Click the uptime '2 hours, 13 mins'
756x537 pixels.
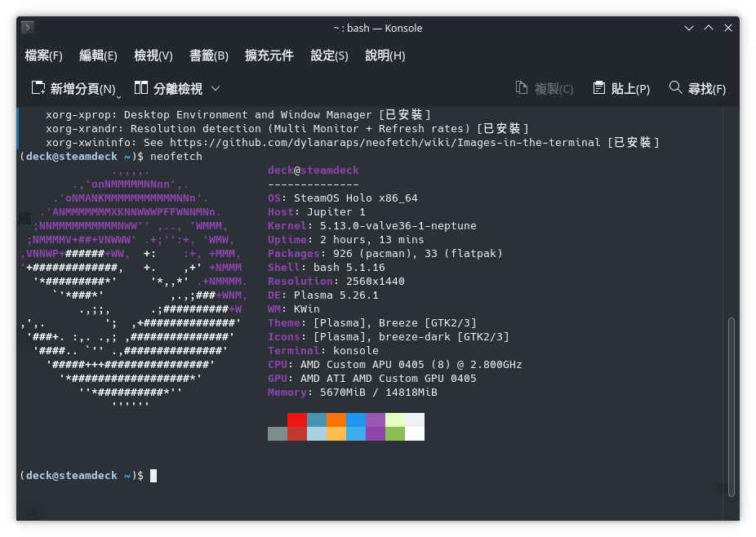click(x=371, y=240)
